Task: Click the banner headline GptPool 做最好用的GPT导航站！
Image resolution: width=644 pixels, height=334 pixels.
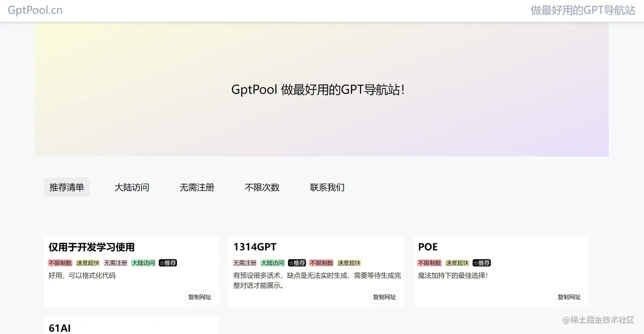Action: [x=318, y=89]
